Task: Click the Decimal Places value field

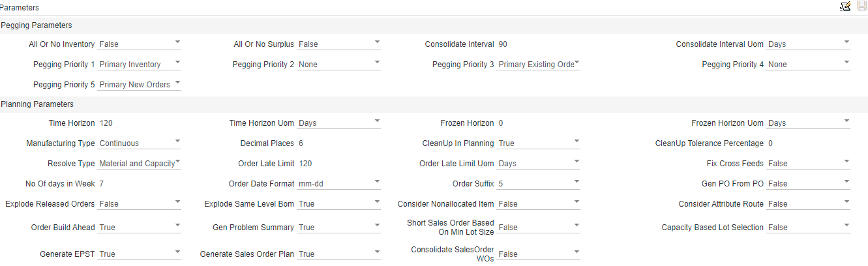Action: tap(339, 143)
